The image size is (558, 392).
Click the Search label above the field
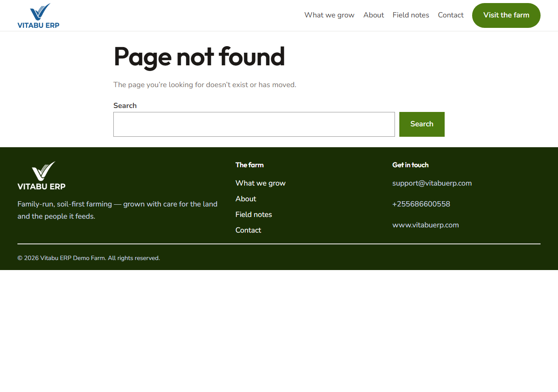[125, 106]
